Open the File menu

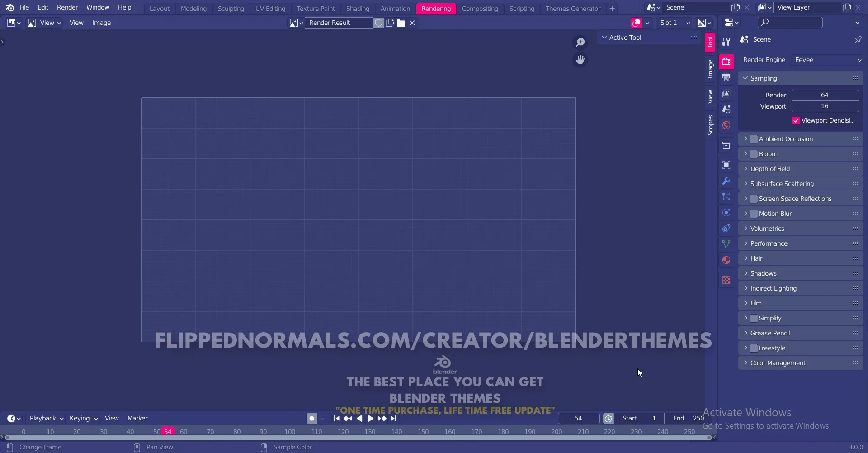[x=24, y=8]
